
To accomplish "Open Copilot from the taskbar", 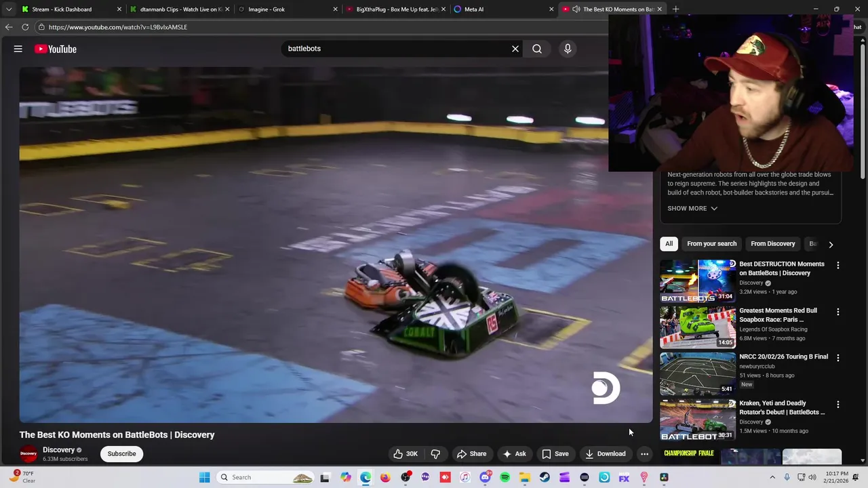I will tap(346, 477).
